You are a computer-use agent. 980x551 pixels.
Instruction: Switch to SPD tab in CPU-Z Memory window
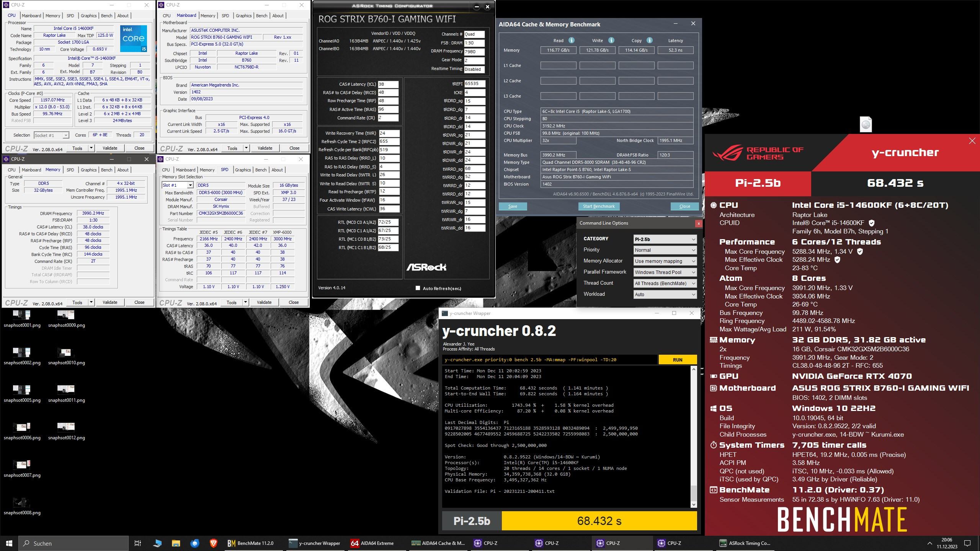click(x=70, y=170)
